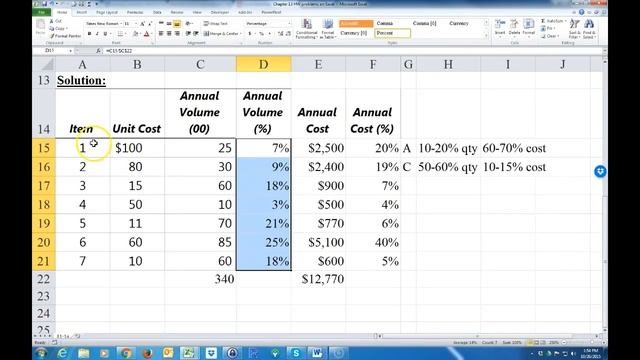Image resolution: width=640 pixels, height=360 pixels.
Task: Apply the Comma cell style
Action: (x=385, y=23)
